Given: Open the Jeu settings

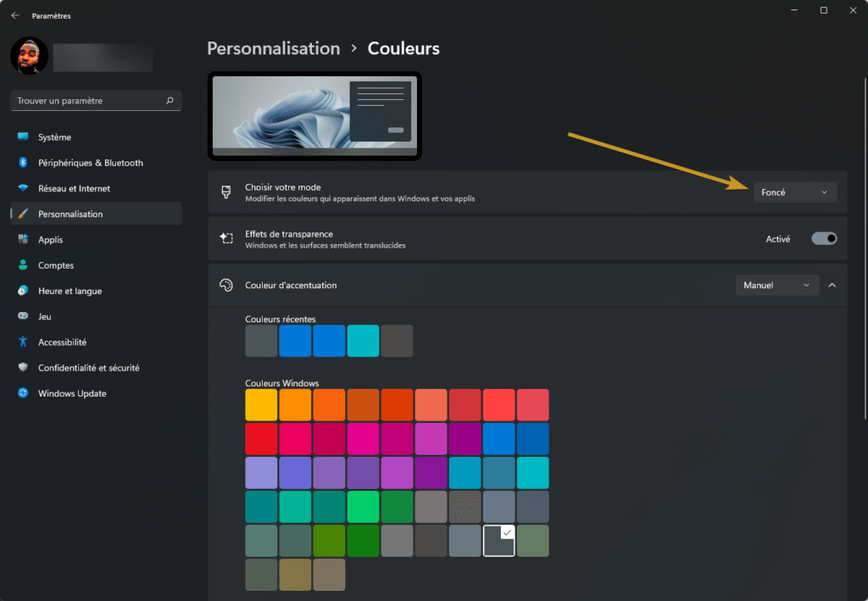Looking at the screenshot, I should click(96, 316).
